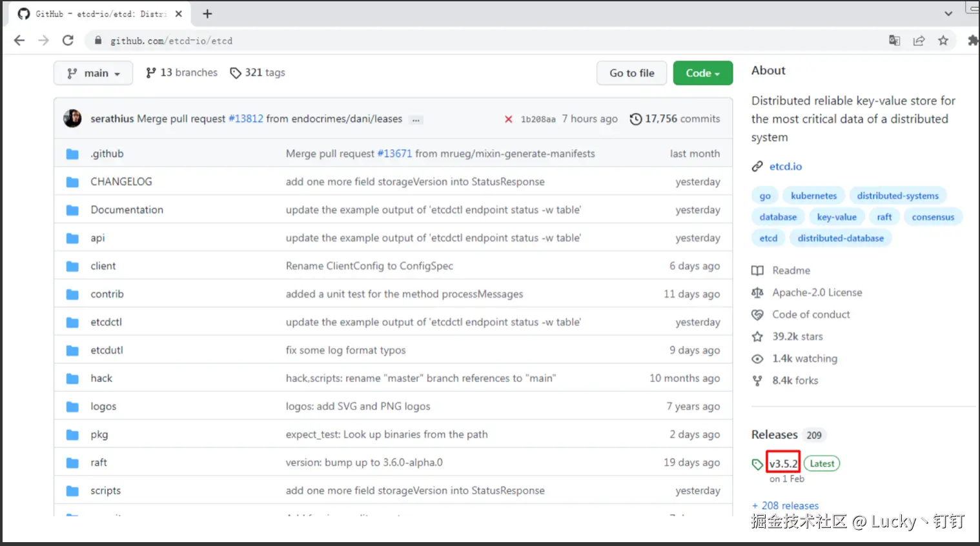
Task: Open the .github folder
Action: (107, 154)
